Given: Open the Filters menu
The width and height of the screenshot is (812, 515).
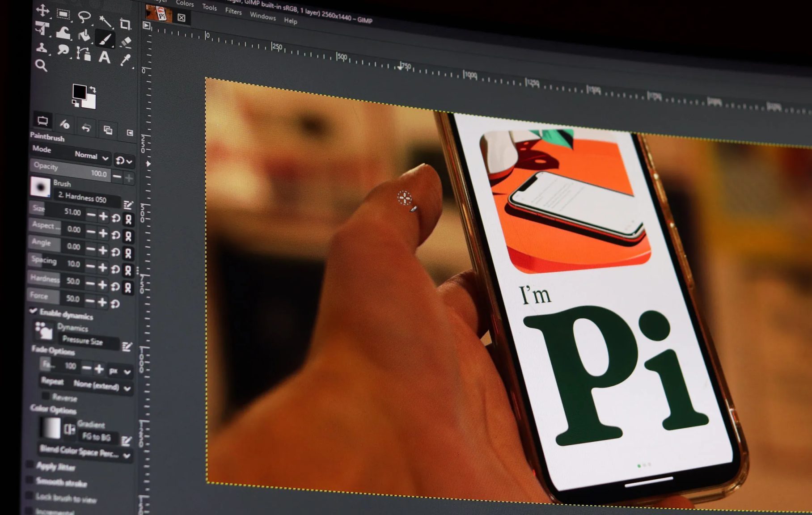Looking at the screenshot, I should (233, 12).
